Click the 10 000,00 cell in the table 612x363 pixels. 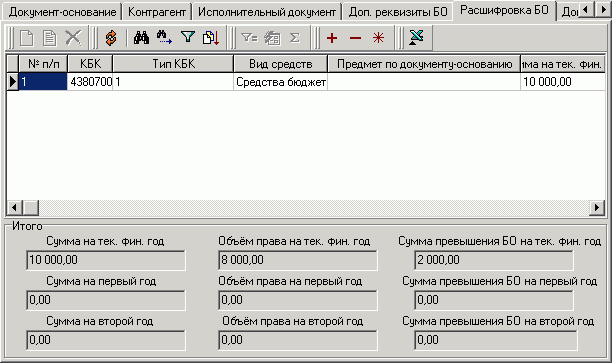(563, 82)
